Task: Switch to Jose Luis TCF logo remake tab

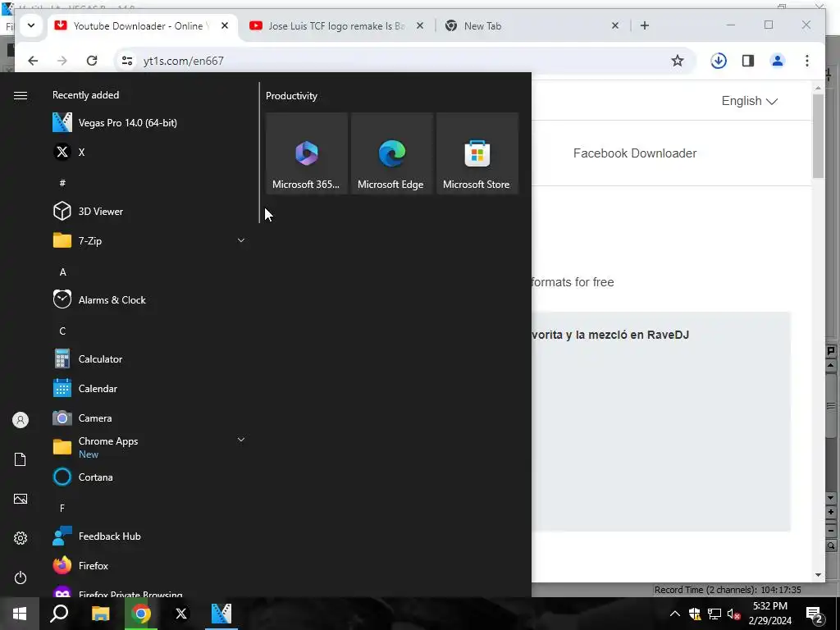Action: [336, 25]
